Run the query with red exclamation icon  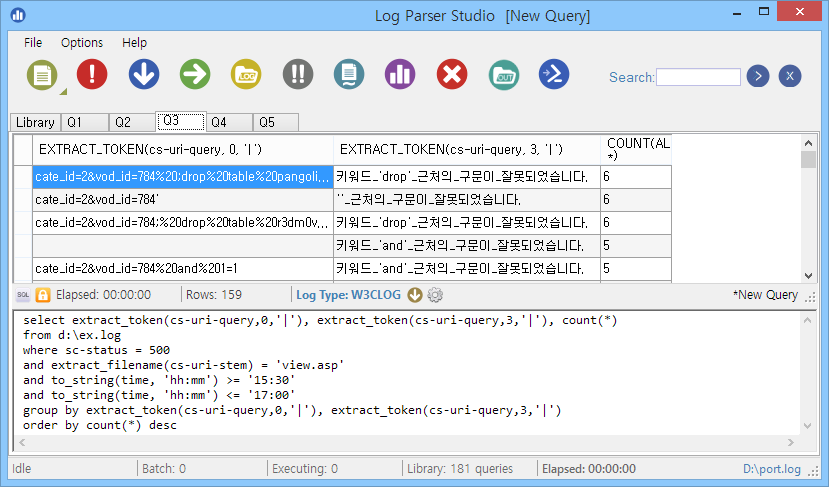[92, 74]
